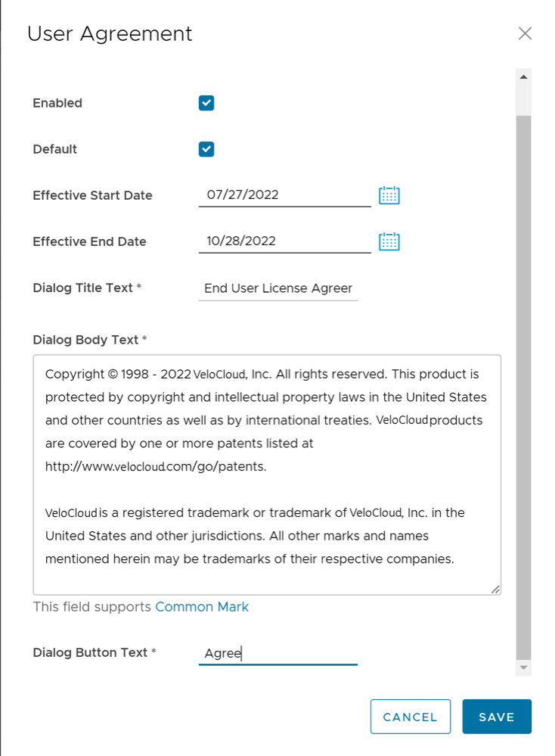Select the Effective Start Date field
The width and height of the screenshot is (555, 756).
pyautogui.click(x=284, y=194)
